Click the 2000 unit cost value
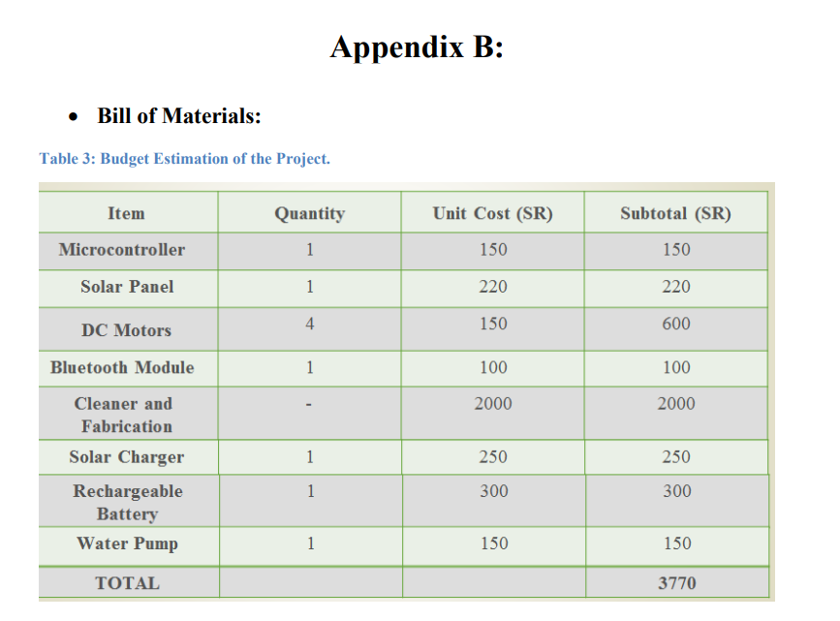 point(493,403)
